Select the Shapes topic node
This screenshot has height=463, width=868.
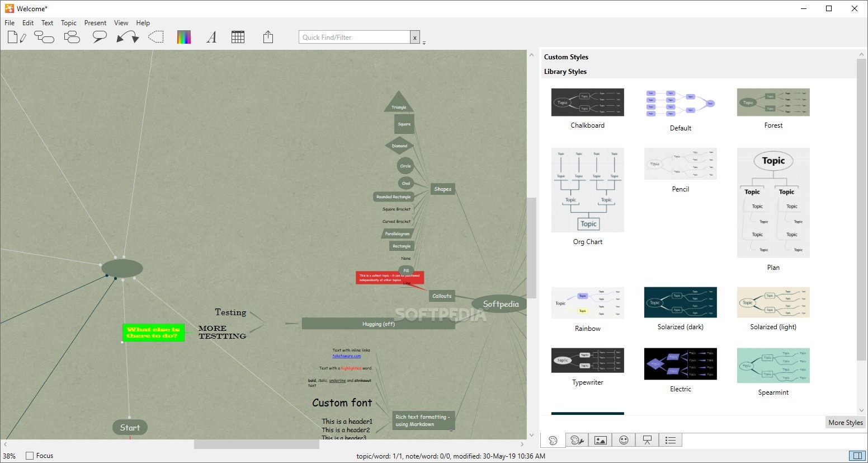pyautogui.click(x=442, y=189)
